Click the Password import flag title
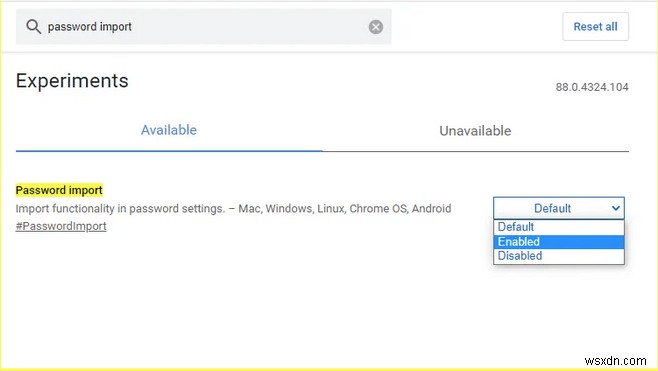The image size is (658, 371). click(x=59, y=190)
